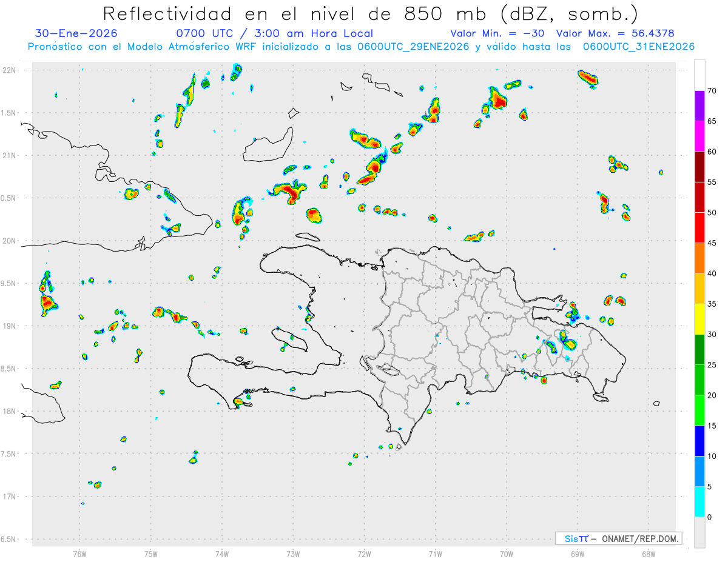
Task: Pick the dark blue 10–15 dBZ colorbar segment
Action: pyautogui.click(x=699, y=441)
